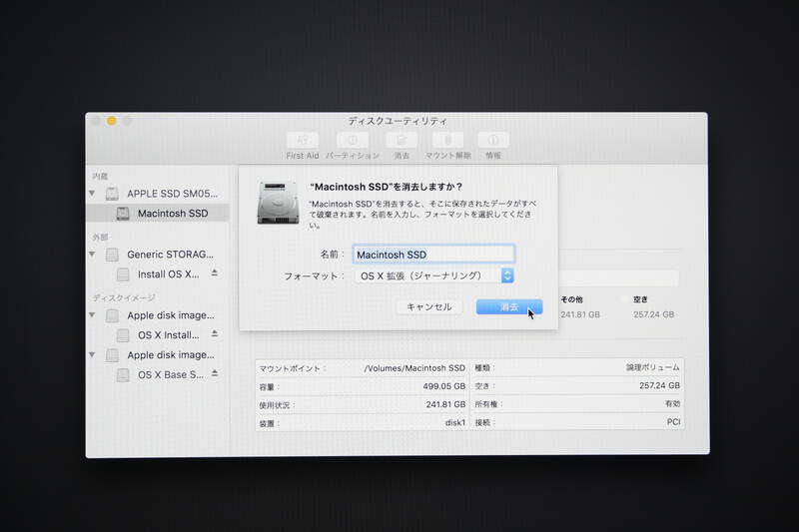Eject the OS X Install disk image volume
Viewport: 799px width, 532px height.
(214, 334)
